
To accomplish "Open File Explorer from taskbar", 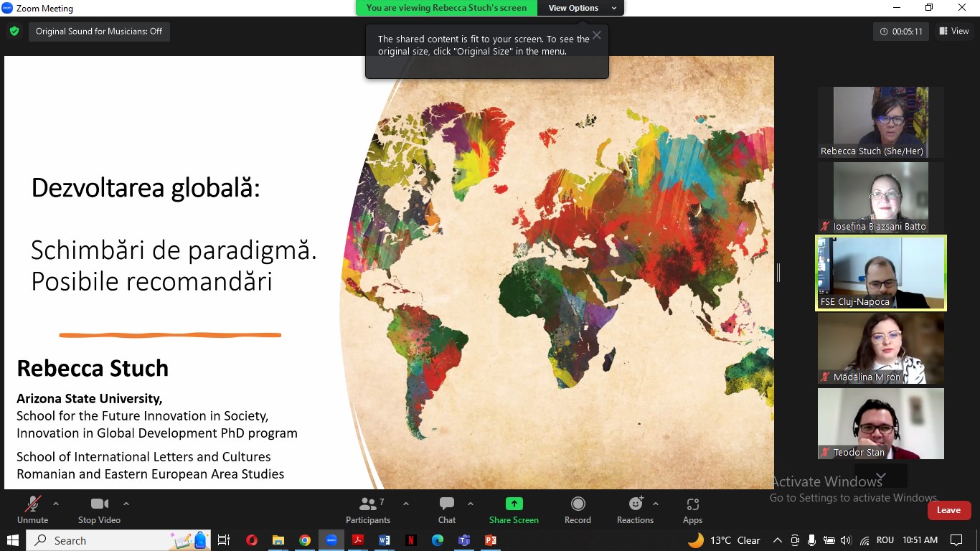I will 278,540.
